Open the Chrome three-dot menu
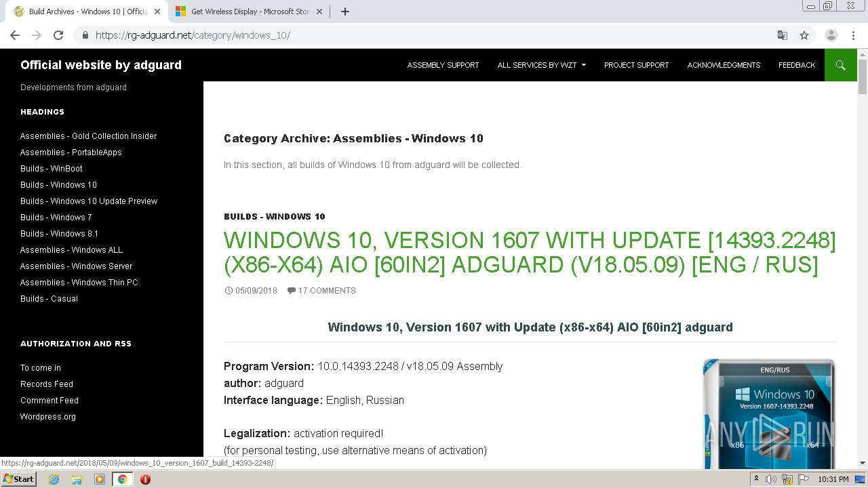The height and width of the screenshot is (488, 868). point(852,35)
